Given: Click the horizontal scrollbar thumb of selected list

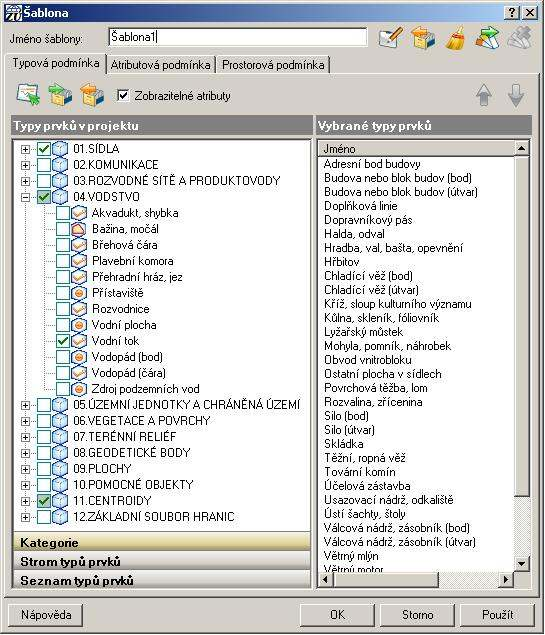Looking at the screenshot, I should (x=386, y=580).
